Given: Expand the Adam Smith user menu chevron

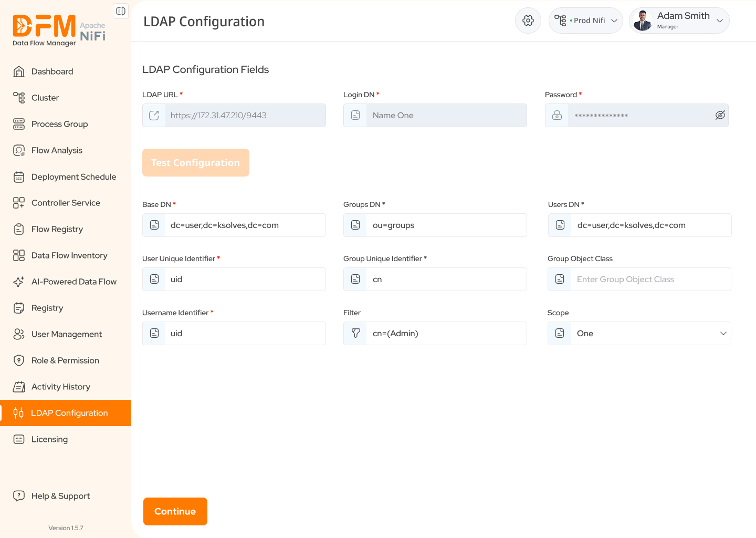Looking at the screenshot, I should 720,20.
